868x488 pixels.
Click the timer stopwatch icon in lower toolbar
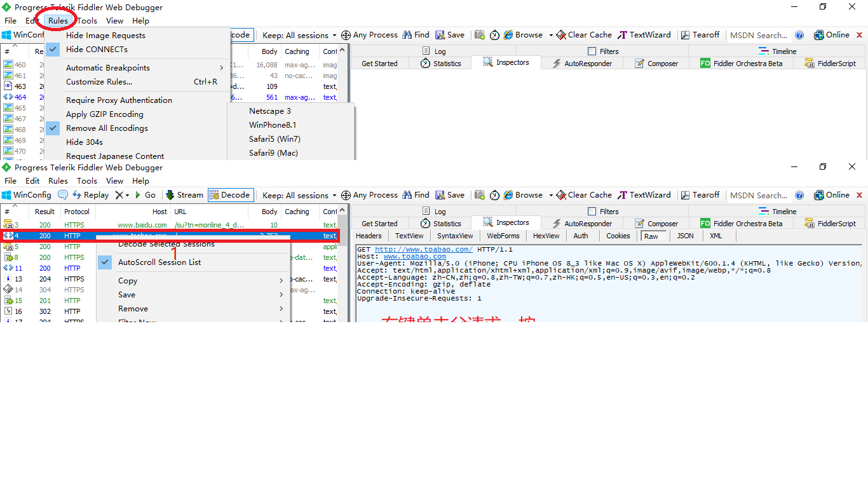[494, 195]
